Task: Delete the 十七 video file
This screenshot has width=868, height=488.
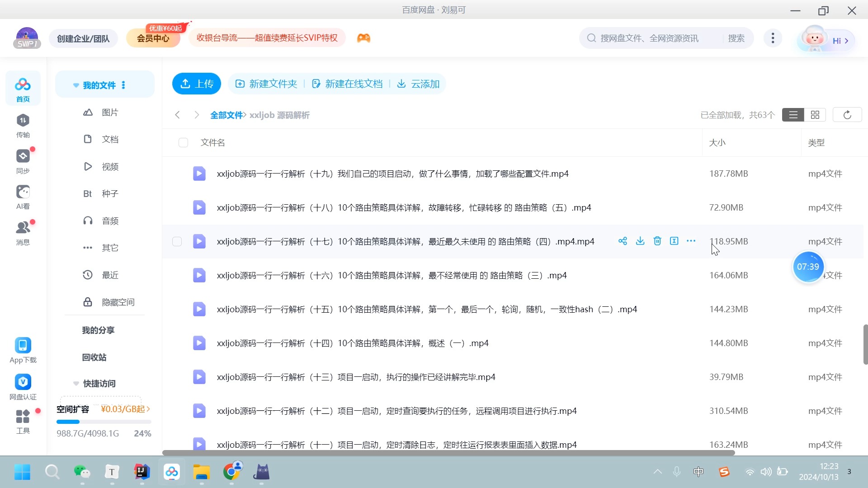Action: (657, 241)
